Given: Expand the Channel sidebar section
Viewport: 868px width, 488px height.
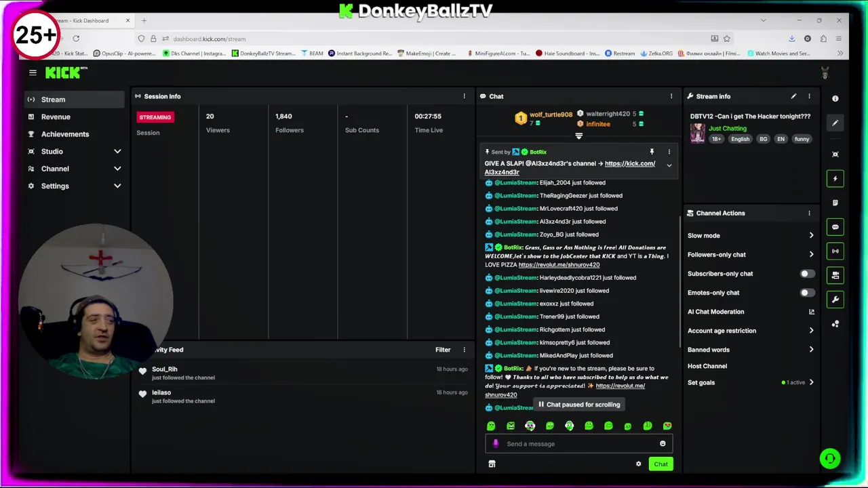Looking at the screenshot, I should (117, 169).
